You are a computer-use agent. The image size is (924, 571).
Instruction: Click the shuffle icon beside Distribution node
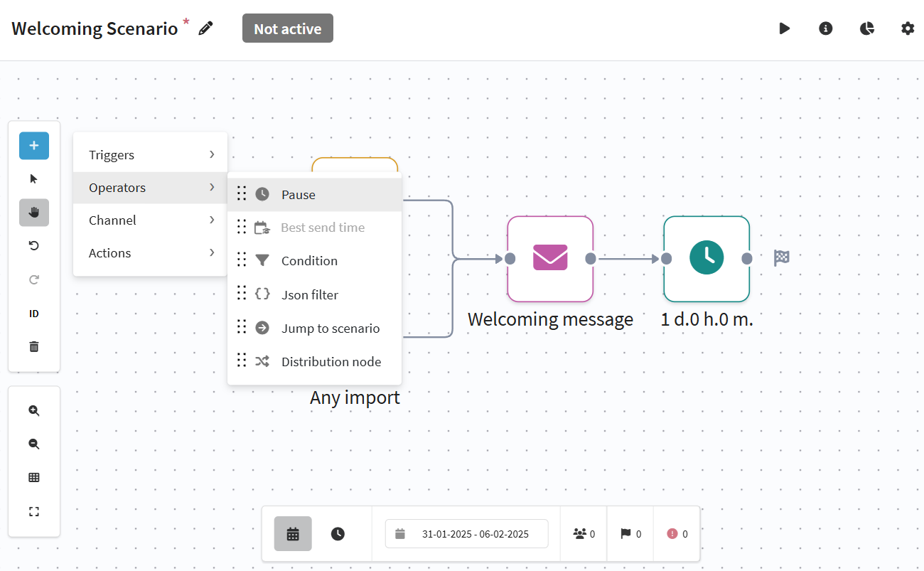coord(262,361)
